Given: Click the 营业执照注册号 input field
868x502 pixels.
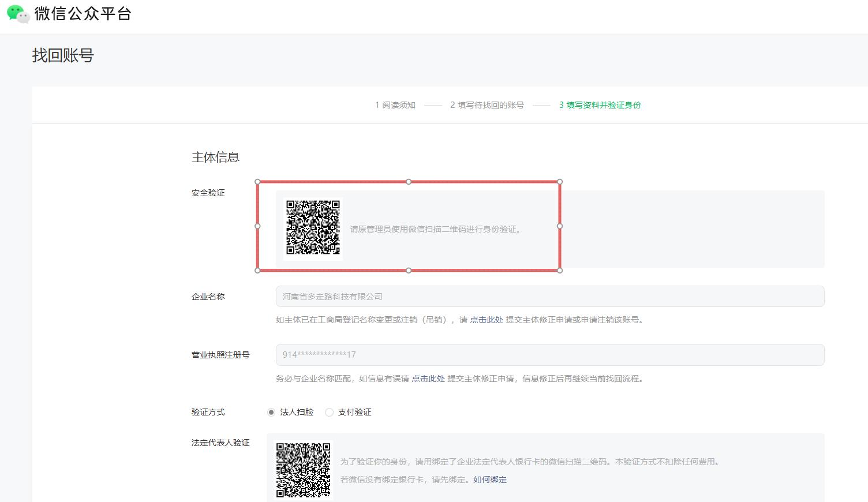Looking at the screenshot, I should [x=550, y=355].
